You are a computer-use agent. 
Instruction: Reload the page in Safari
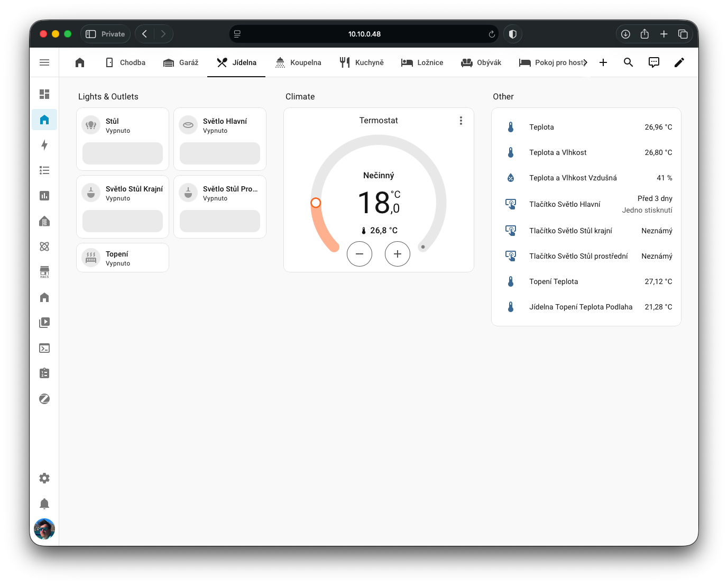pyautogui.click(x=492, y=34)
